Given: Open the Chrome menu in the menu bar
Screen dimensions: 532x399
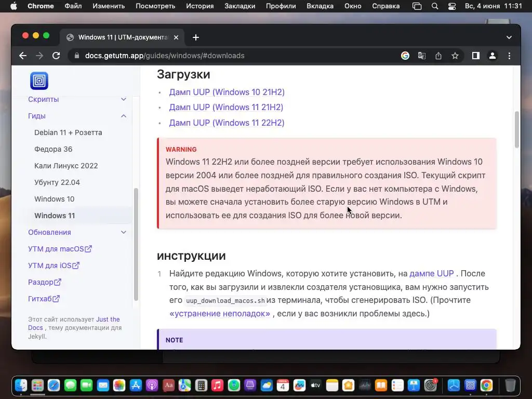Looking at the screenshot, I should 41,6.
